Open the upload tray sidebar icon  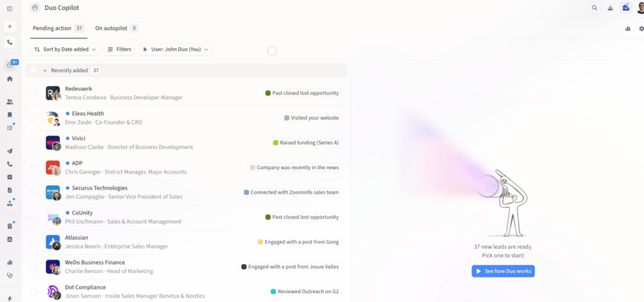(x=10, y=203)
